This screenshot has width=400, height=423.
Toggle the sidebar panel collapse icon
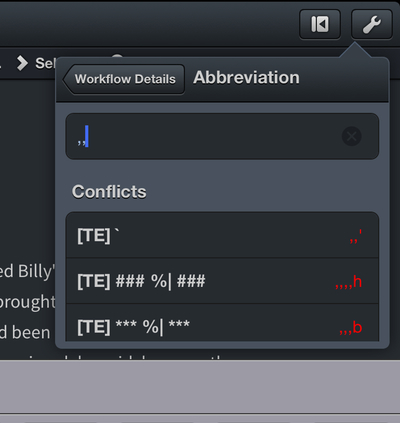320,24
